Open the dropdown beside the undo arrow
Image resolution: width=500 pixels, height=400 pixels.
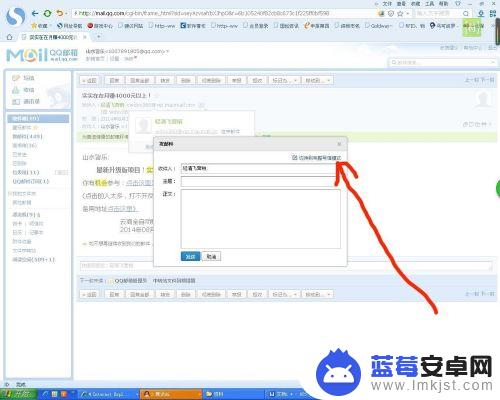point(66,14)
